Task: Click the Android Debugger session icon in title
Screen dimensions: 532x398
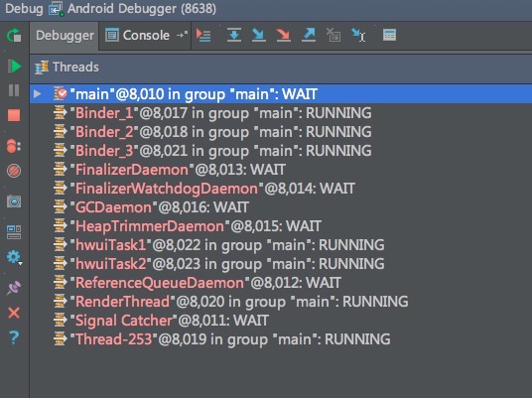Action: [x=56, y=9]
